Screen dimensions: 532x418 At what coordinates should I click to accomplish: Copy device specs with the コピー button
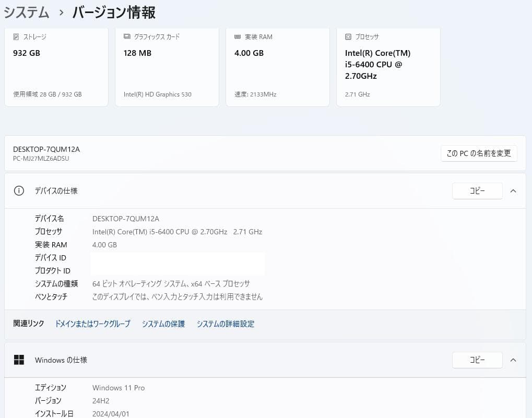tap(477, 190)
